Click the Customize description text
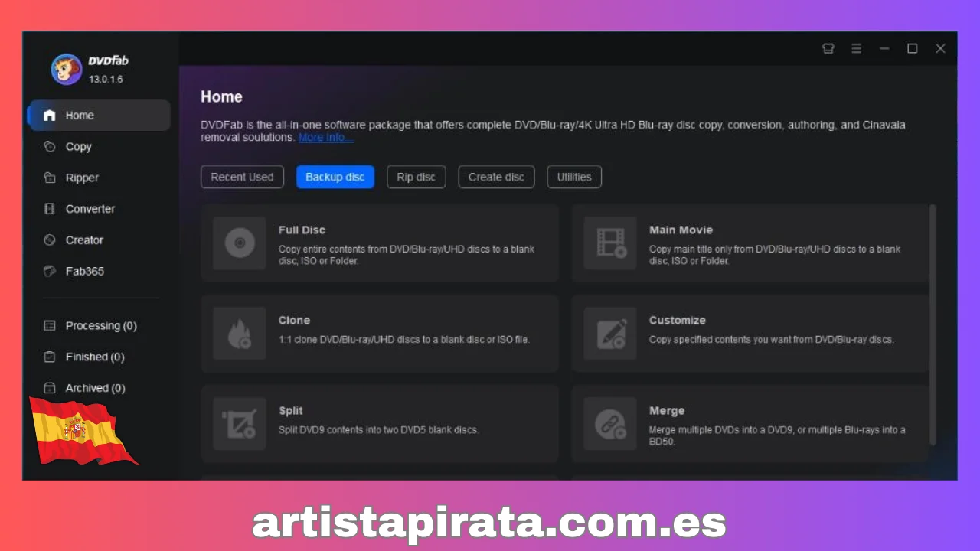 [x=772, y=340]
